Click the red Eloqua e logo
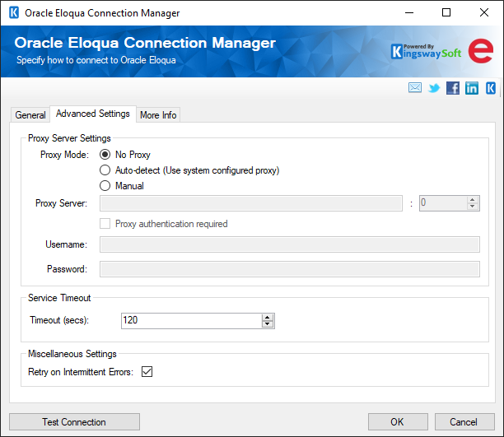 481,51
